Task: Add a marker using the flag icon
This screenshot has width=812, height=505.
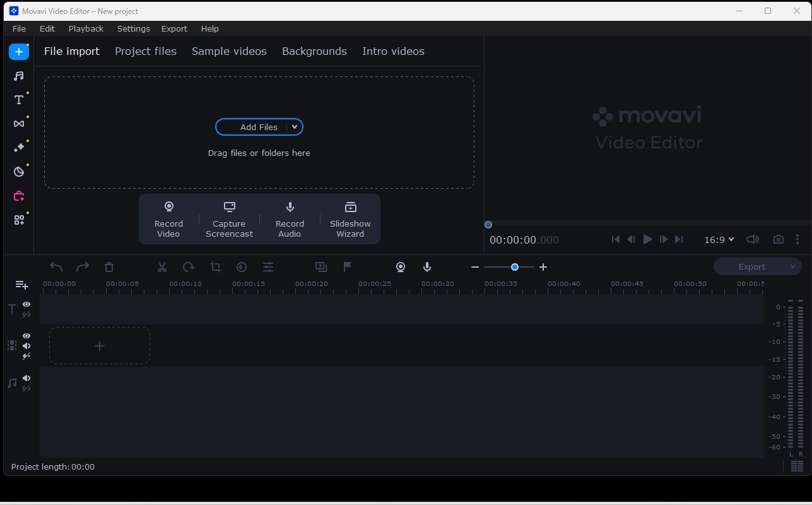Action: point(347,266)
